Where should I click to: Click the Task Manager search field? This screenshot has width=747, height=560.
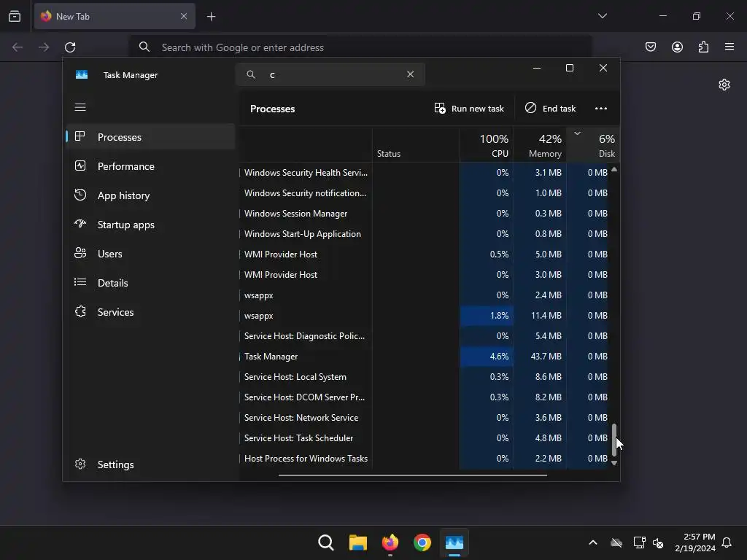[330, 74]
